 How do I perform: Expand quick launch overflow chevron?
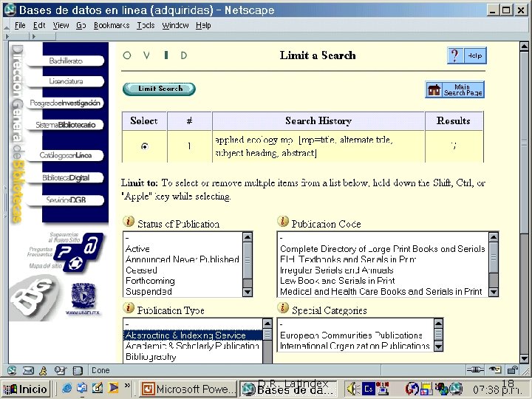[x=127, y=385]
